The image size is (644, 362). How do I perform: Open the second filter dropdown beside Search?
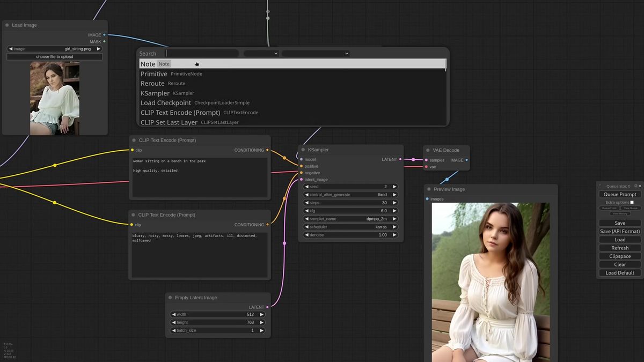click(x=316, y=54)
